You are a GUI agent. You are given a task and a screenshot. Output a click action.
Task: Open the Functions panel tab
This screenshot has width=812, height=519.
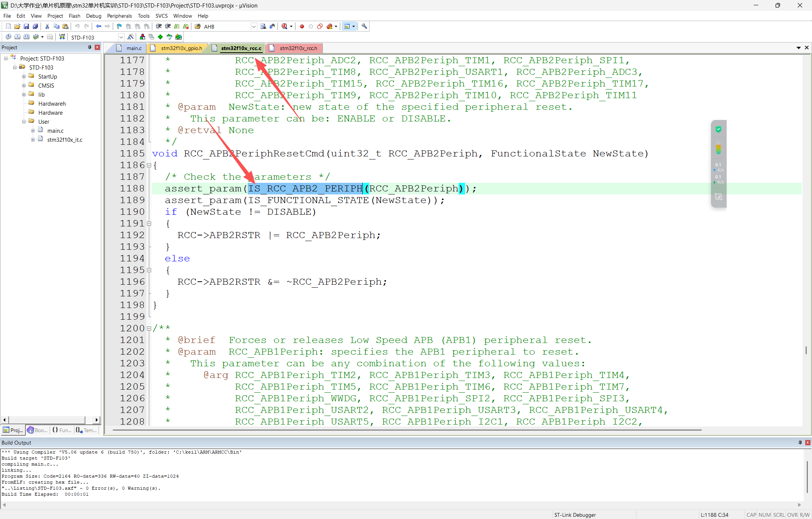(62, 430)
